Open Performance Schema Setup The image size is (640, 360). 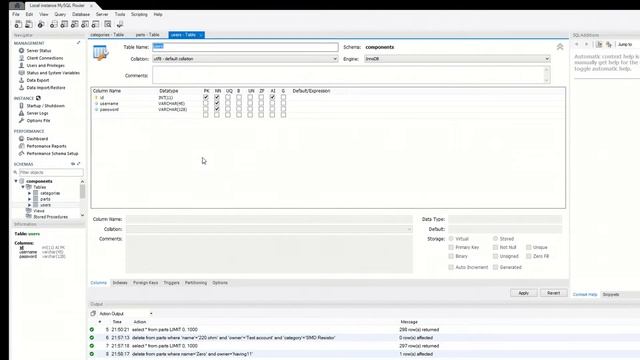(x=52, y=153)
